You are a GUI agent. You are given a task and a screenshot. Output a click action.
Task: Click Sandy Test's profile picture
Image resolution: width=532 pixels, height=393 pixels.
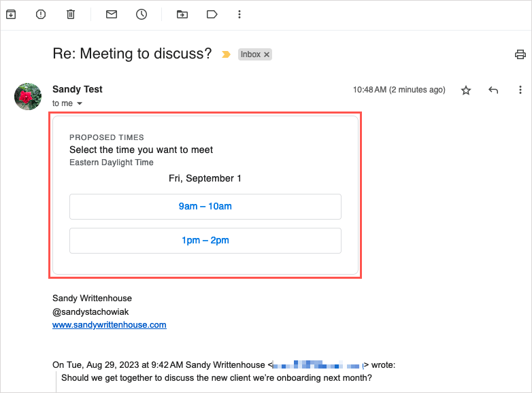click(x=28, y=97)
